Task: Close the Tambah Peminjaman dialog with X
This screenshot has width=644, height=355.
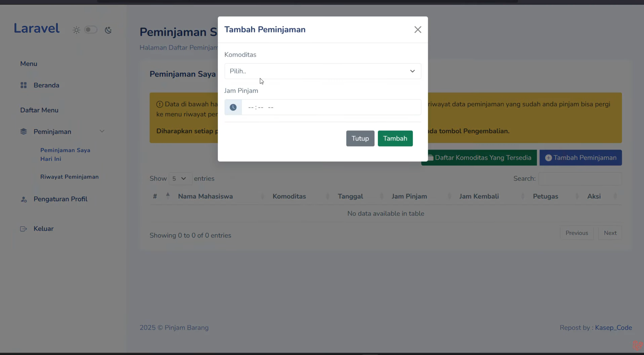Action: [x=418, y=30]
